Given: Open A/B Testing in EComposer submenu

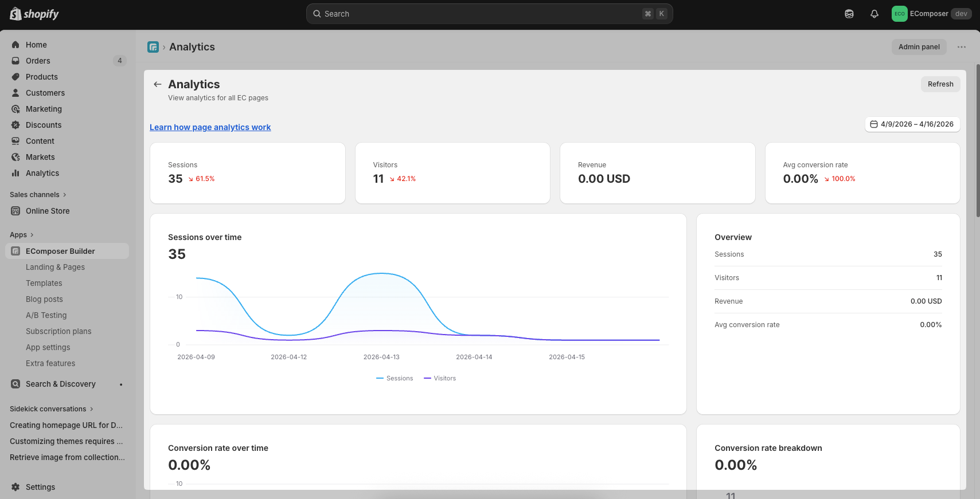Looking at the screenshot, I should coord(46,315).
